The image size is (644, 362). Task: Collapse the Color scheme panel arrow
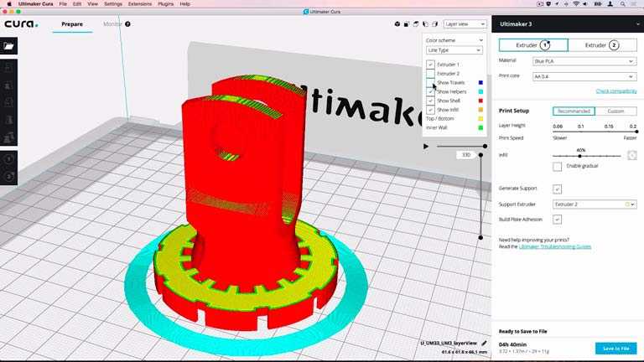coord(481,40)
